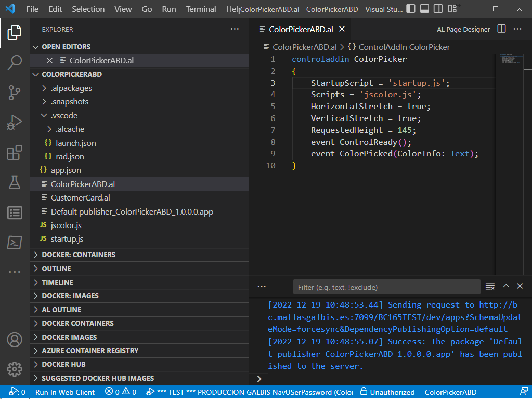Open the Manage settings gear
Screen dimensions: 532x399
point(14,369)
